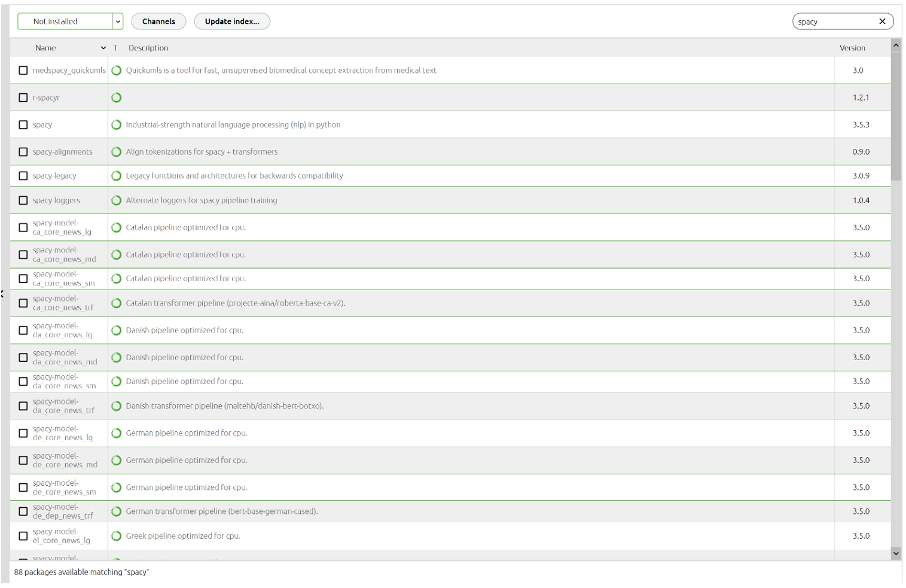Check spacy-model-da_core_news_lg checkbox
Screen dimensions: 906x588
click(23, 330)
